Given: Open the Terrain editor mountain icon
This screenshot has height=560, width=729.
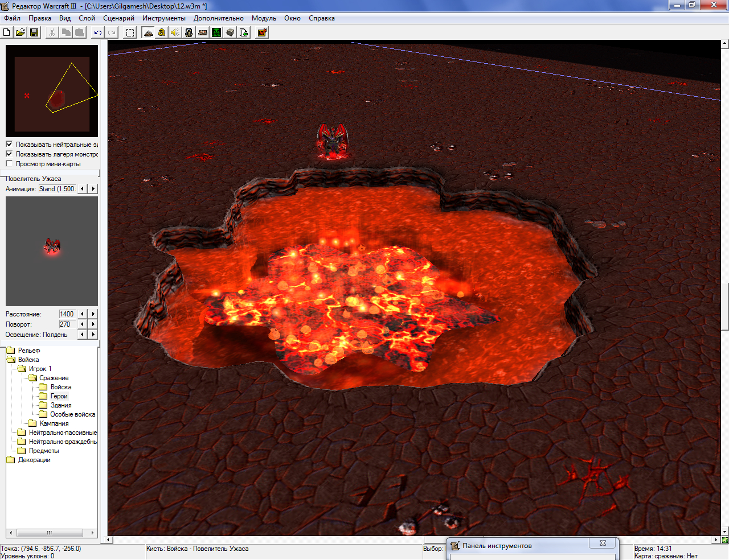Looking at the screenshot, I should [148, 32].
